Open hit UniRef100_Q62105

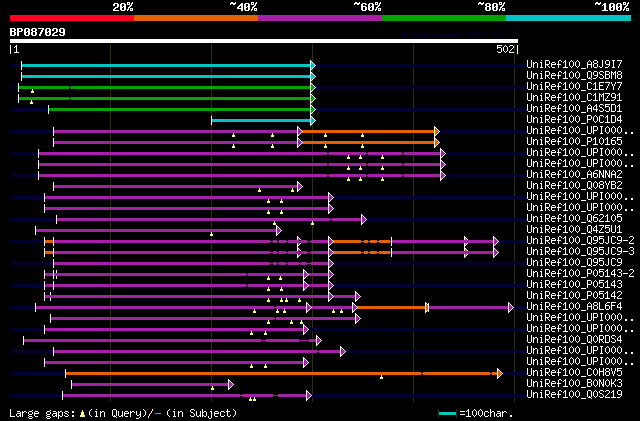pyautogui.click(x=574, y=218)
